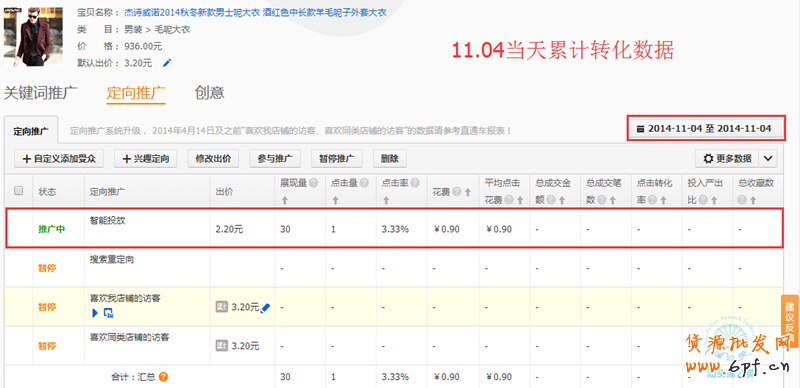Switch to the 关键词推广 tab

pos(40,93)
